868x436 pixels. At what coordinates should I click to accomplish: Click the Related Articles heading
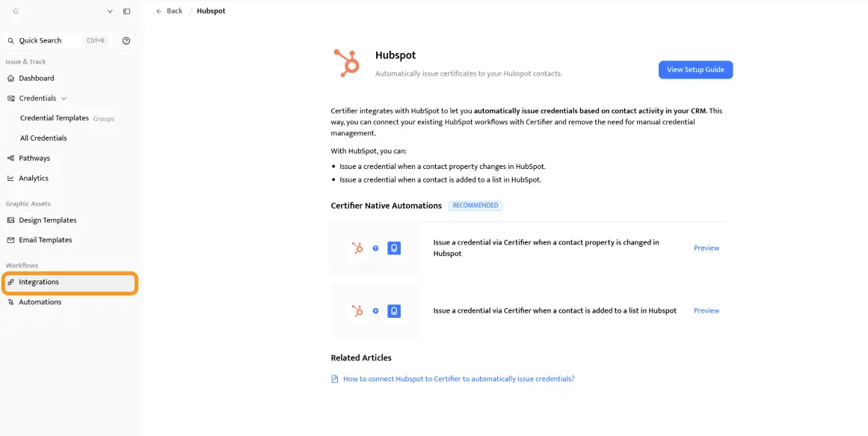pyautogui.click(x=361, y=358)
